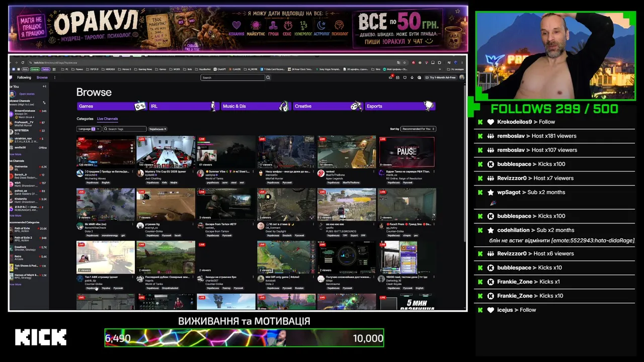The width and height of the screenshot is (644, 362).
Task: Sort followed channels using sidebar arrows icon
Action: 44,103
